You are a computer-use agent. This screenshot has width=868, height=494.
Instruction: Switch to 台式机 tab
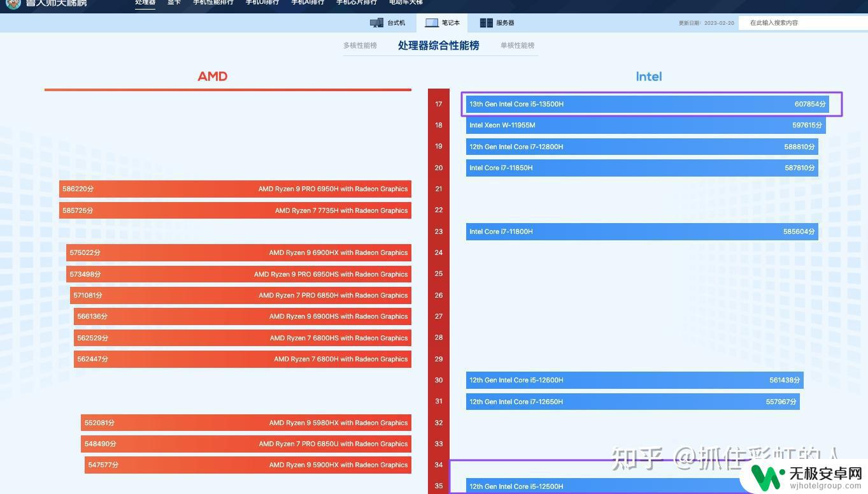pyautogui.click(x=387, y=23)
